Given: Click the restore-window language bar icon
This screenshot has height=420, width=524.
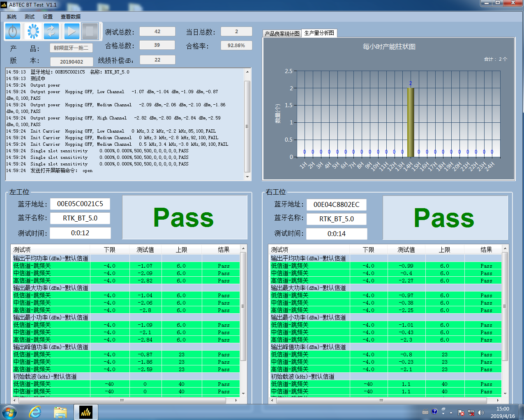Looking at the screenshot, I should click(443, 409).
